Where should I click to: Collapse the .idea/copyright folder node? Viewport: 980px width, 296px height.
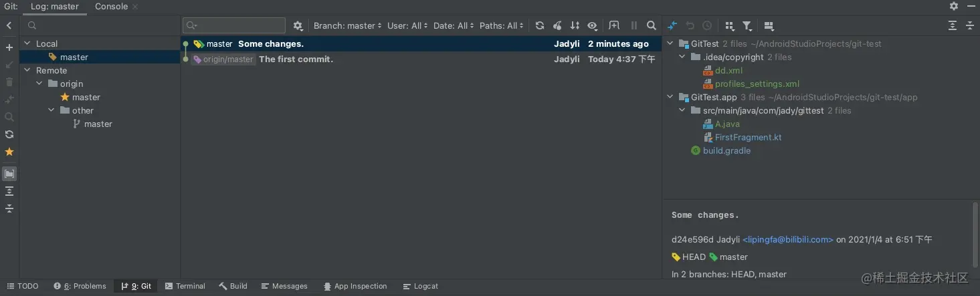click(x=682, y=57)
